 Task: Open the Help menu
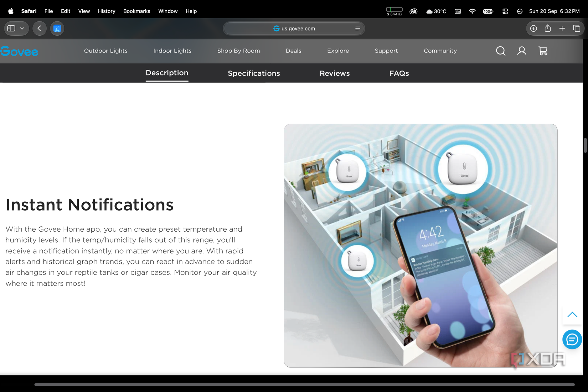coord(191,11)
